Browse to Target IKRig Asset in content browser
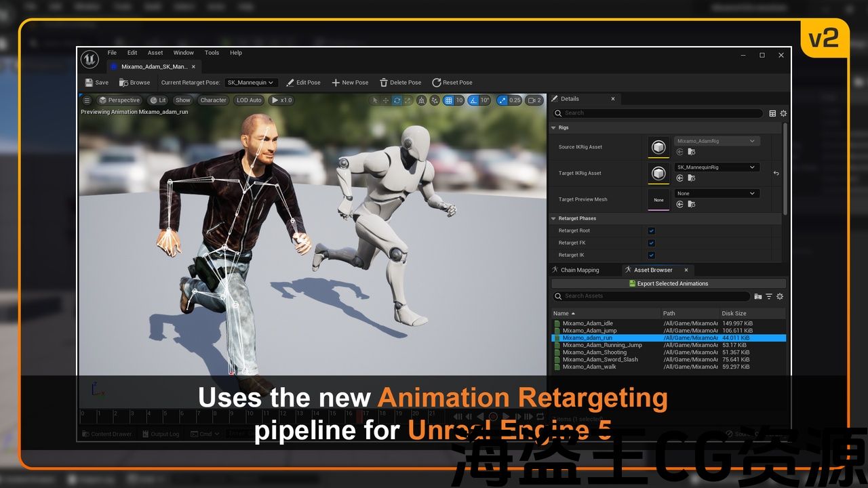The width and height of the screenshot is (868, 488). pos(691,178)
